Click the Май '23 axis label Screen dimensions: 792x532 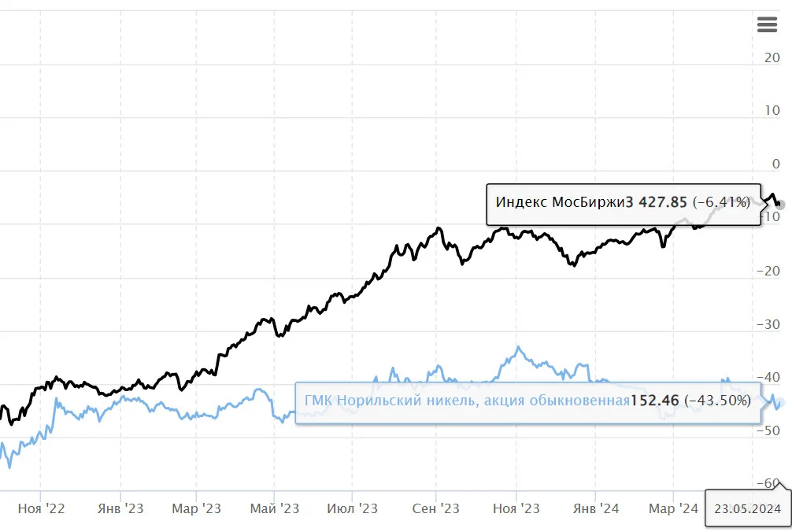275,508
